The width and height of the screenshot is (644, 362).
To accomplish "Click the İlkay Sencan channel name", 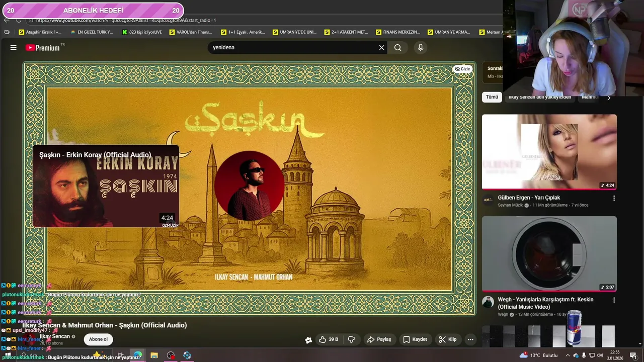I will click(55, 336).
